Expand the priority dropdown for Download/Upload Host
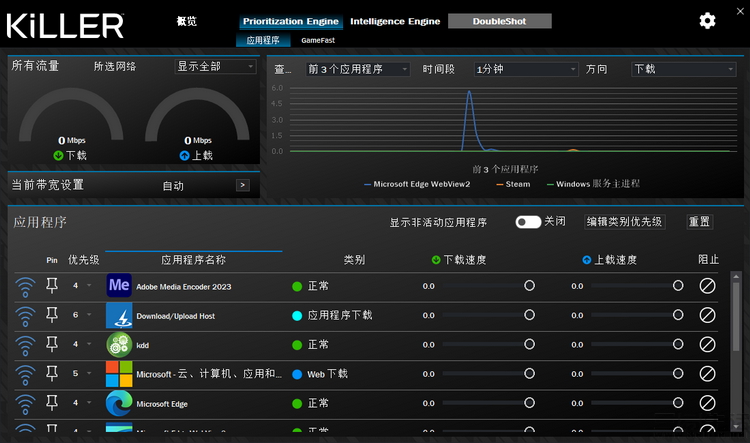The image size is (750, 443). pyautogui.click(x=87, y=315)
